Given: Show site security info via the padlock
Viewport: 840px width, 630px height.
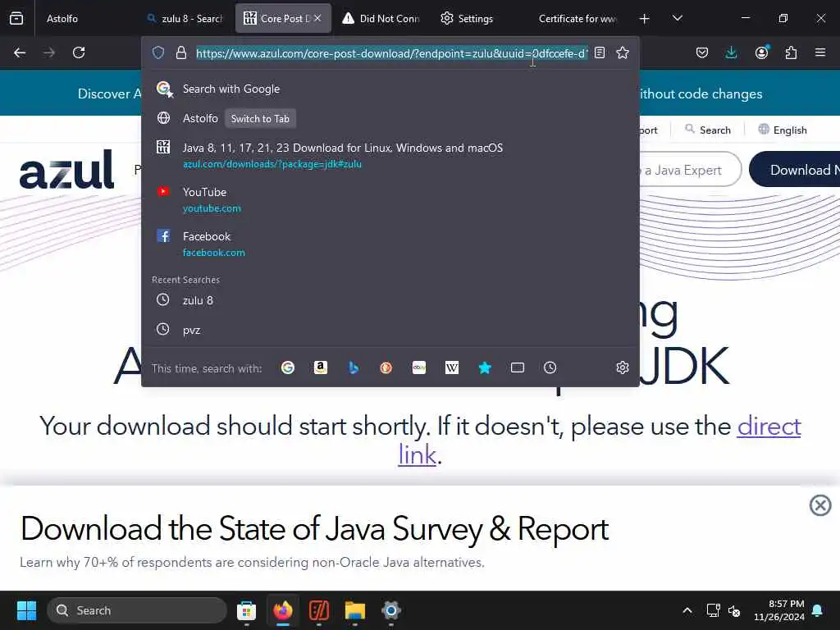Looking at the screenshot, I should (181, 52).
